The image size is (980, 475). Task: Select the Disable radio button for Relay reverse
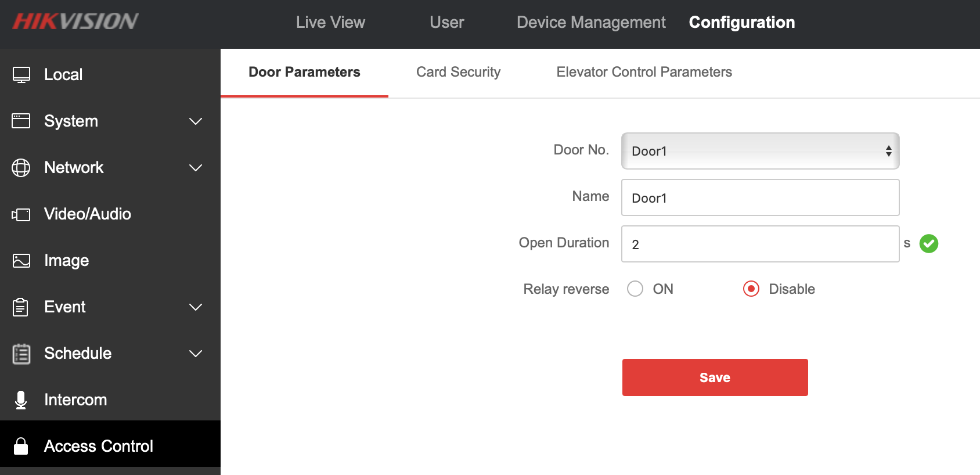click(751, 289)
